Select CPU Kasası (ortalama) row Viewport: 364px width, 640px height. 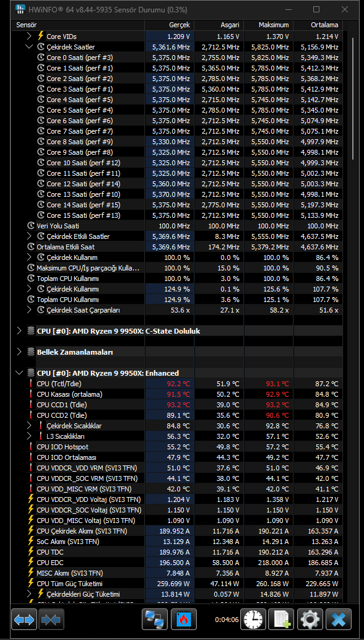pyautogui.click(x=178, y=394)
